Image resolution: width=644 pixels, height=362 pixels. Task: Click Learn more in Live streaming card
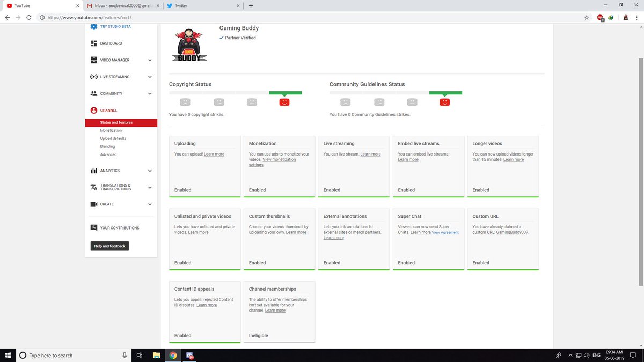pos(370,154)
